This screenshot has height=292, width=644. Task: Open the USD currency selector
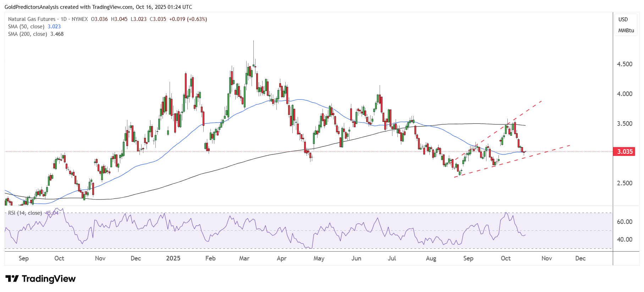pyautogui.click(x=623, y=19)
